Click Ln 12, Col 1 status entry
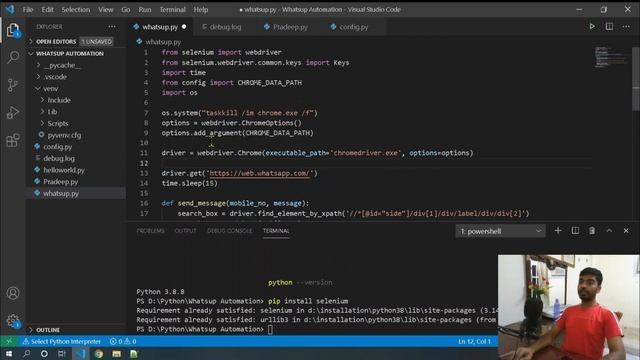The height and width of the screenshot is (360, 640). pyautogui.click(x=474, y=341)
